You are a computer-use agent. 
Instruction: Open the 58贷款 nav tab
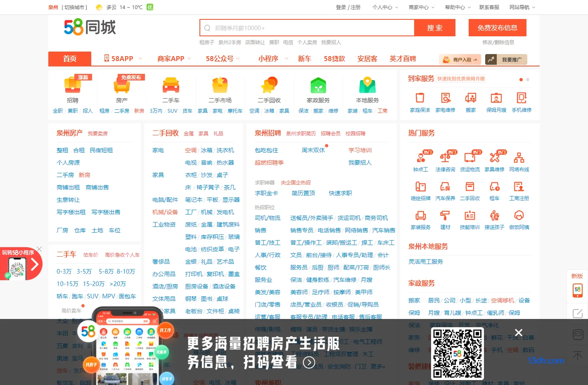pos(334,59)
